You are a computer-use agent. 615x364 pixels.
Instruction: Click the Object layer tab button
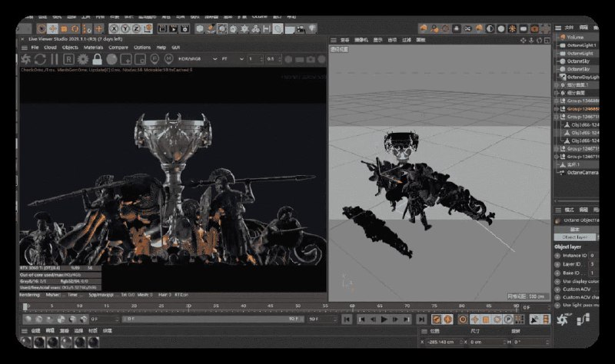(574, 237)
